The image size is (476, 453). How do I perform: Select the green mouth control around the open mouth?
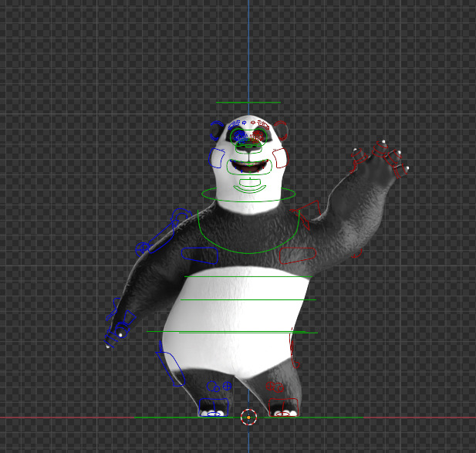coord(249,167)
